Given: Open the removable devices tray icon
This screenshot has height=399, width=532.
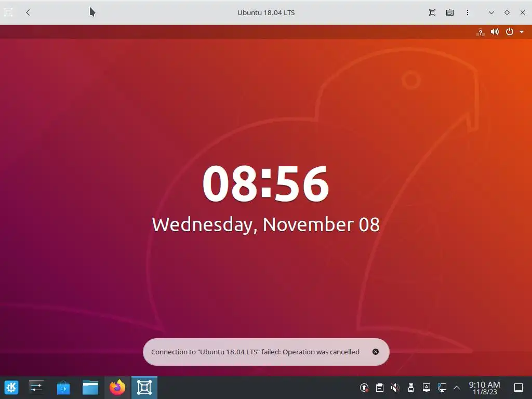Looking at the screenshot, I should tap(410, 388).
